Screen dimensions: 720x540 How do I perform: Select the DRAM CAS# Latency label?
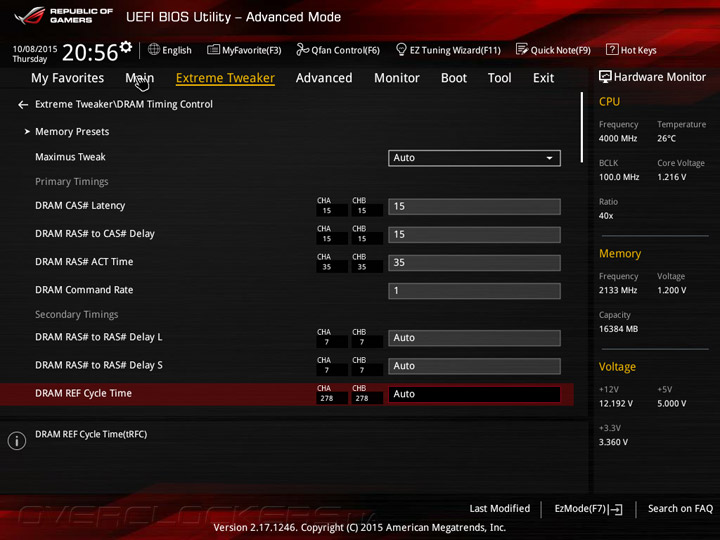point(80,206)
